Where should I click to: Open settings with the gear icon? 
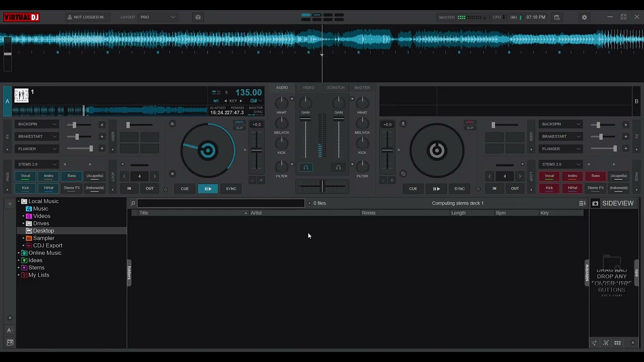click(x=584, y=17)
